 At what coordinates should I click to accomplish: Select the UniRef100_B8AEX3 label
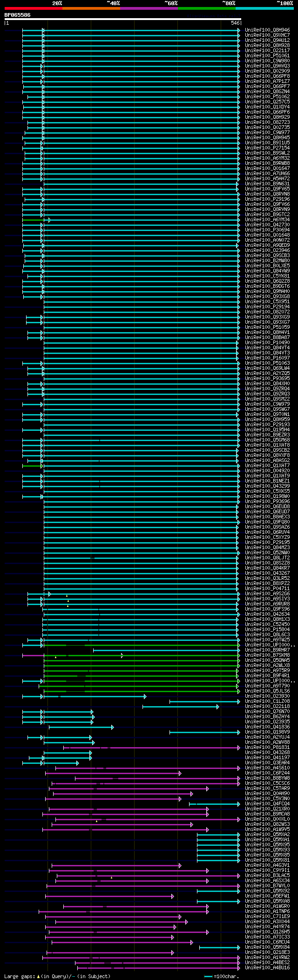[267, 517]
